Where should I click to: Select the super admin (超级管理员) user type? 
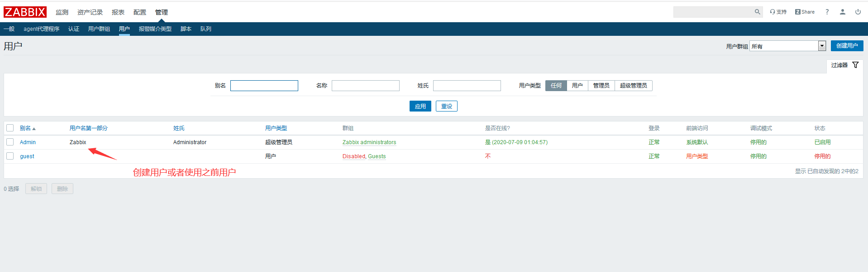(633, 86)
